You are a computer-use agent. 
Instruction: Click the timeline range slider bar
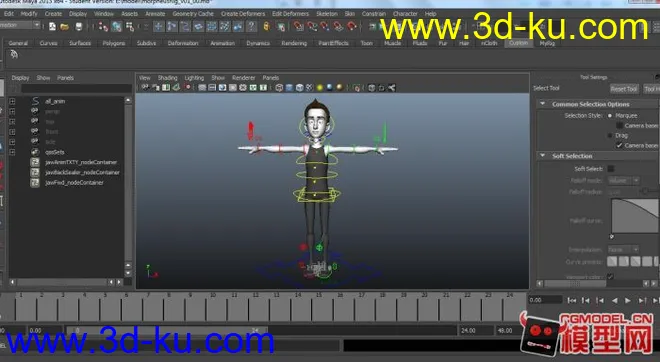click(167, 330)
